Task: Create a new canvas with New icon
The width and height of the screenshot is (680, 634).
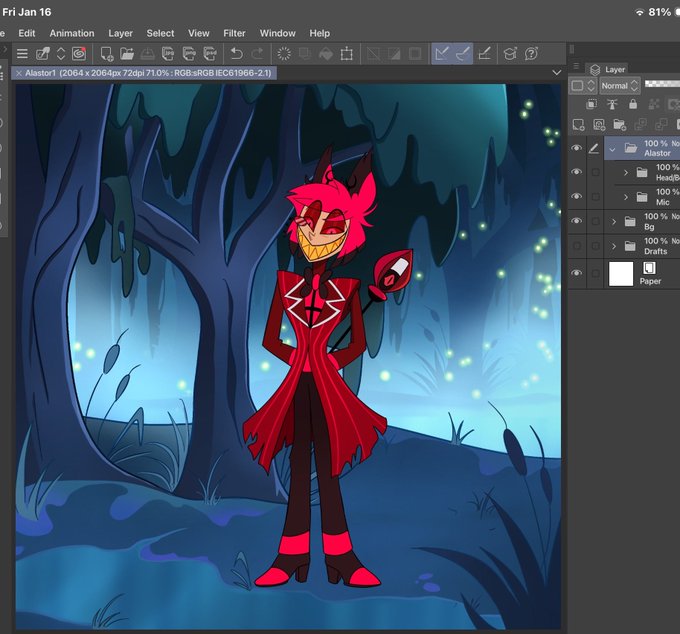Action: pos(107,54)
